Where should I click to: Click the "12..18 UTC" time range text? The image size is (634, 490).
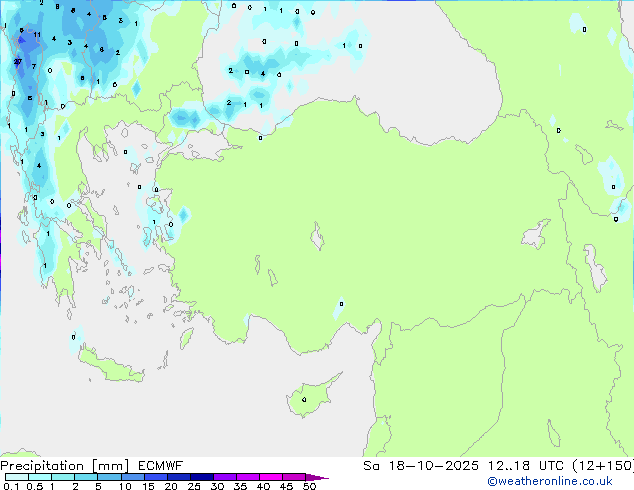click(525, 466)
